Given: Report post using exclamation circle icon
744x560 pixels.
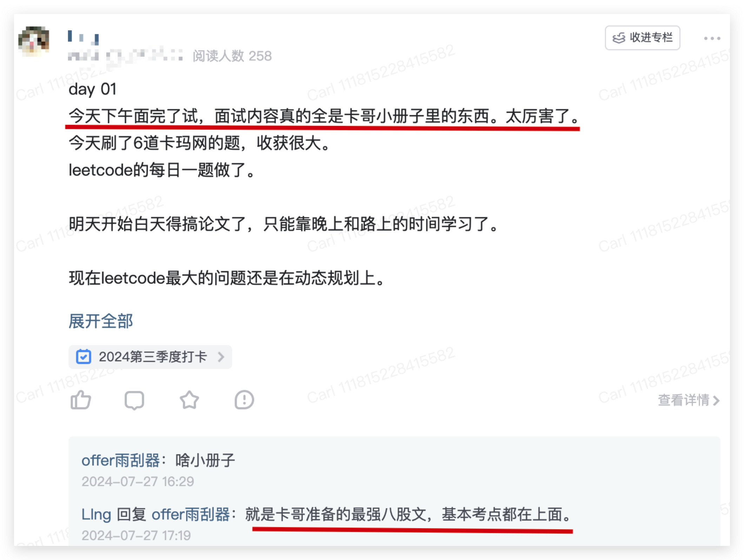Looking at the screenshot, I should click(x=244, y=400).
